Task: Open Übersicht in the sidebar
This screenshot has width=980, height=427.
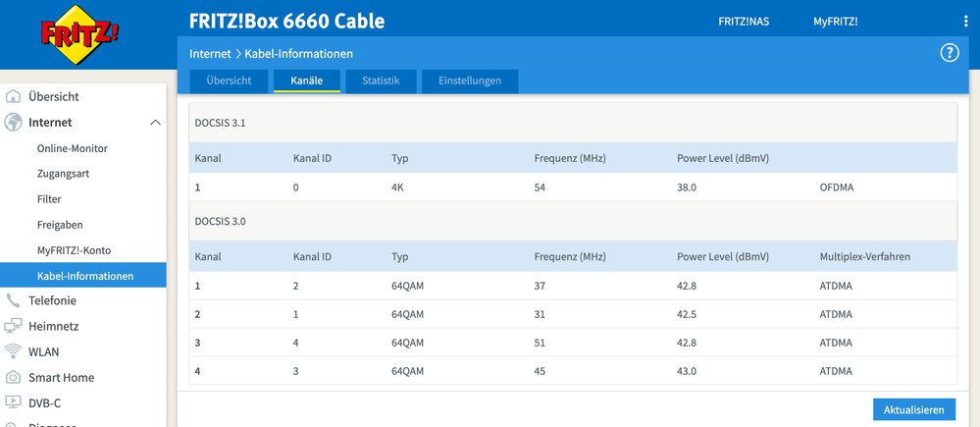Action: pyautogui.click(x=54, y=97)
